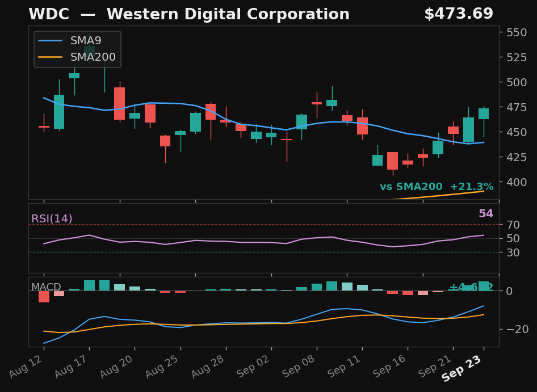Click the RSI(14) panel label
537x392 pixels.
[52, 219]
